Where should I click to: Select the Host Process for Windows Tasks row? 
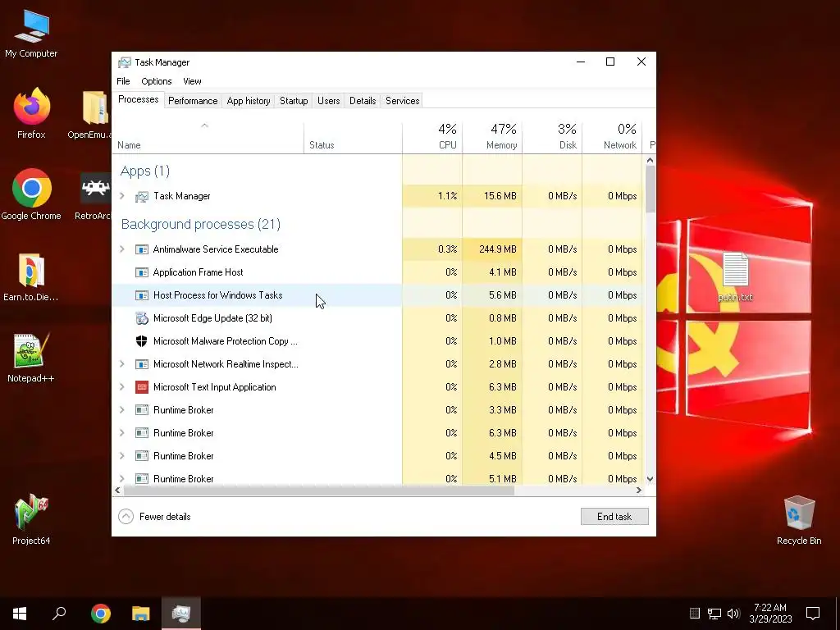[377, 295]
